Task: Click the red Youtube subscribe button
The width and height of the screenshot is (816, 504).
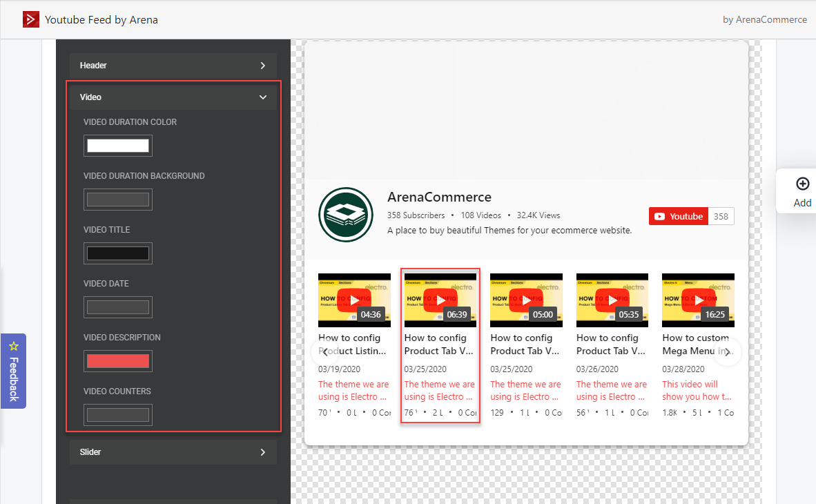Action: (679, 216)
